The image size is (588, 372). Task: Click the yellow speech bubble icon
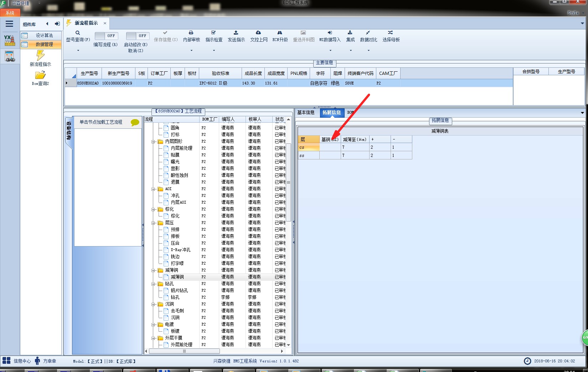[x=135, y=122]
